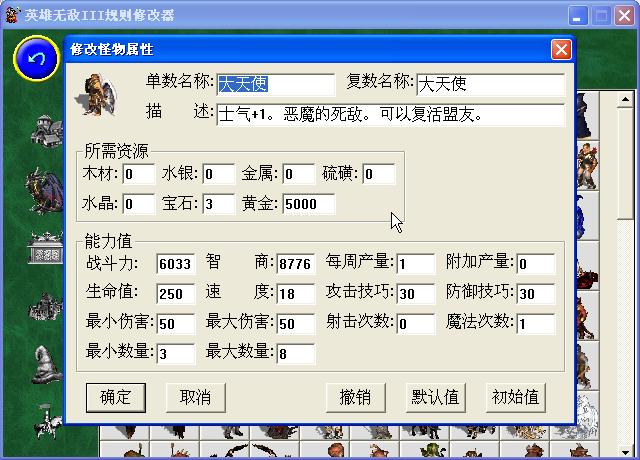640x460 pixels.
Task: Click the 默认值 default values button
Action: tap(436, 397)
